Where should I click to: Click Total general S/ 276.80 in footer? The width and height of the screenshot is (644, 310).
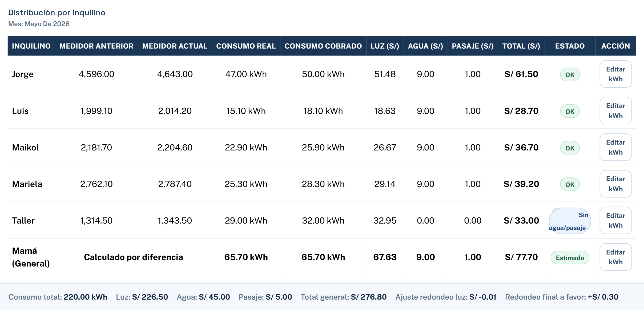tap(344, 297)
